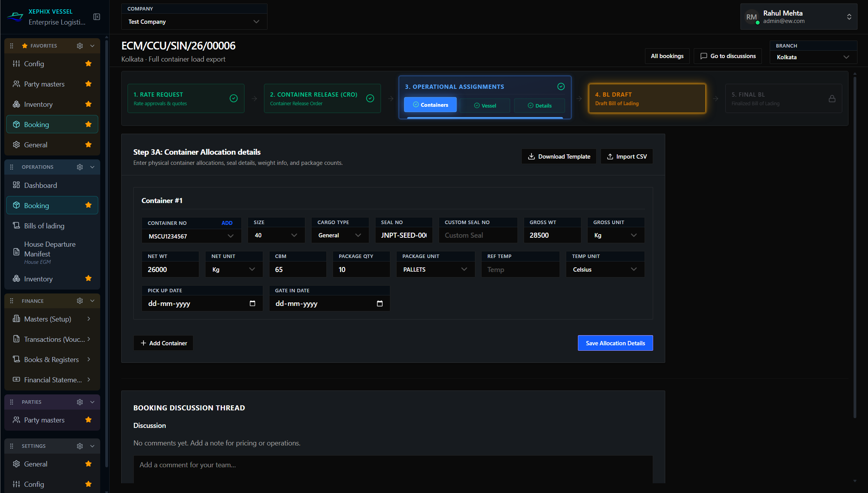Toggle General star in Settings section

89,464
